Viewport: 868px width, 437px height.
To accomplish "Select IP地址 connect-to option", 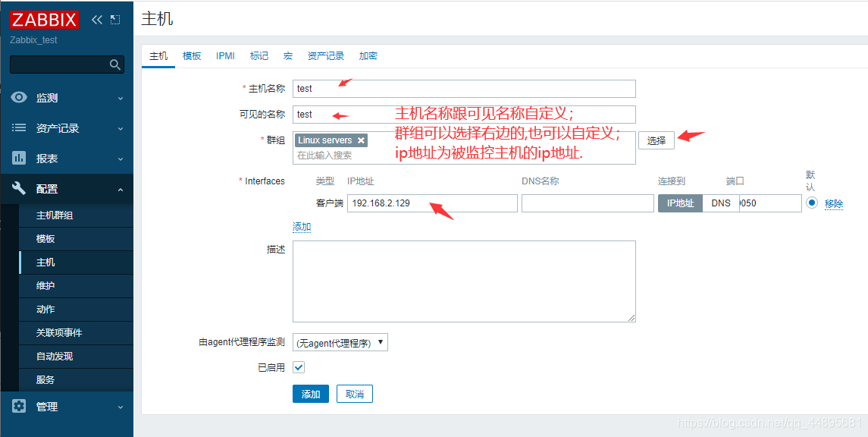I will point(680,203).
